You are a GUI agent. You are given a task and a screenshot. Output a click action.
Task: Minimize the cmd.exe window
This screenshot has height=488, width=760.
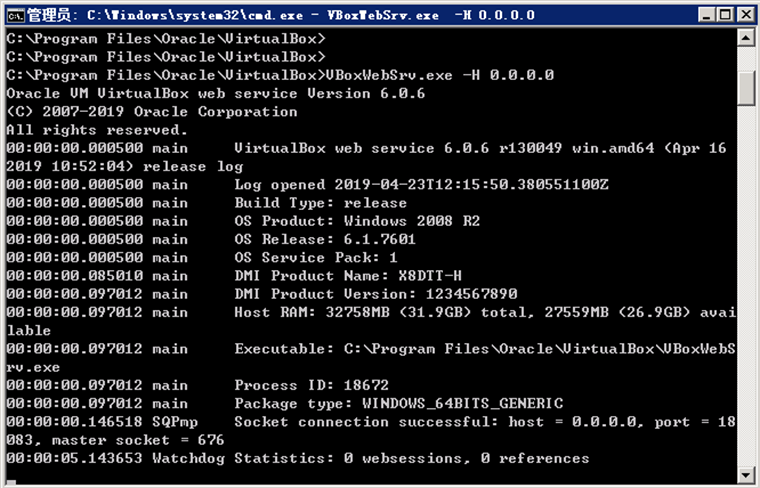tap(707, 15)
